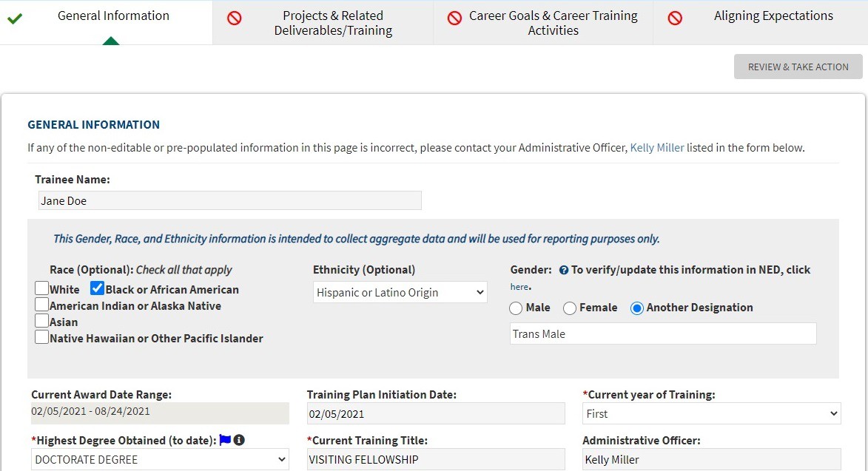Screen dimensions: 868x471
Task: Click the Gender help question mark icon
Action: tap(564, 271)
